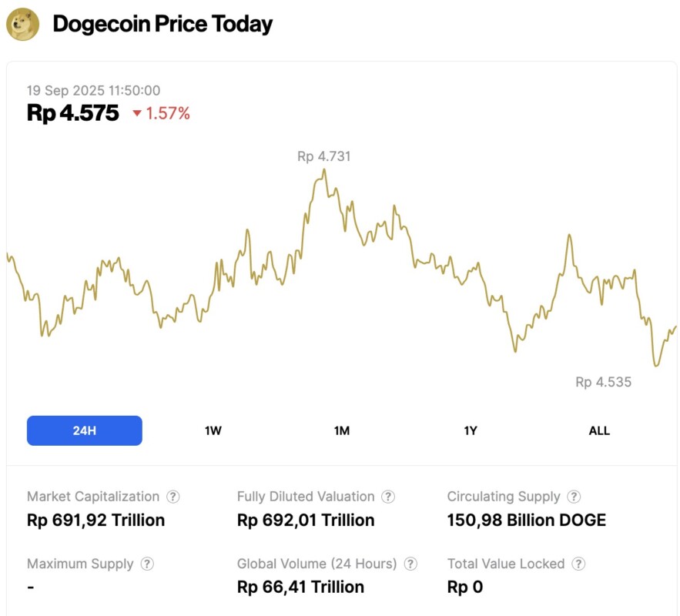Image resolution: width=680 pixels, height=616 pixels.
Task: Click Maximum Supply help icon
Action: (x=147, y=564)
